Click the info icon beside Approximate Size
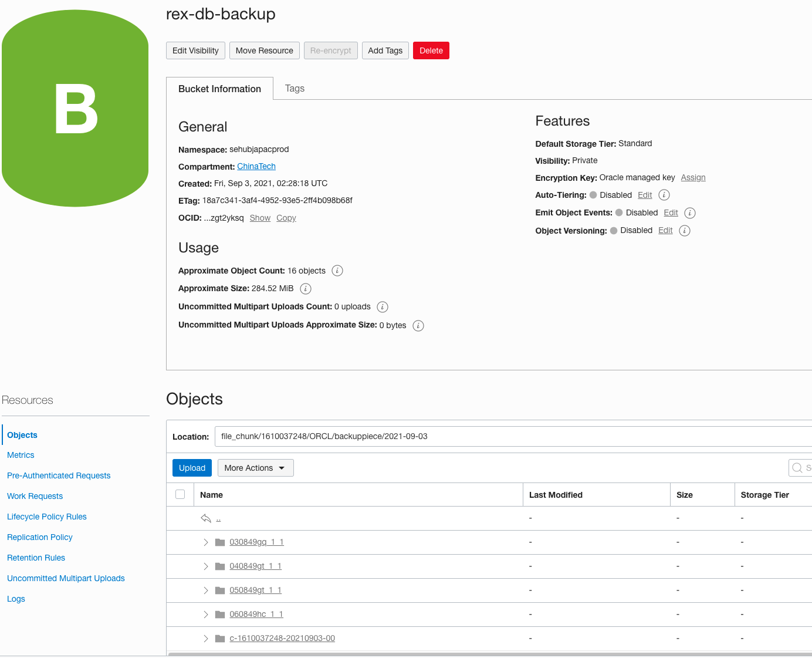This screenshot has height=658, width=812. (305, 289)
